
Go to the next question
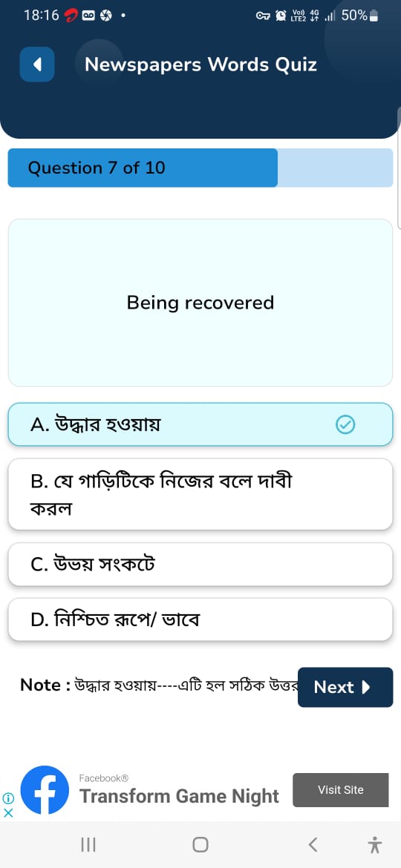point(345,687)
